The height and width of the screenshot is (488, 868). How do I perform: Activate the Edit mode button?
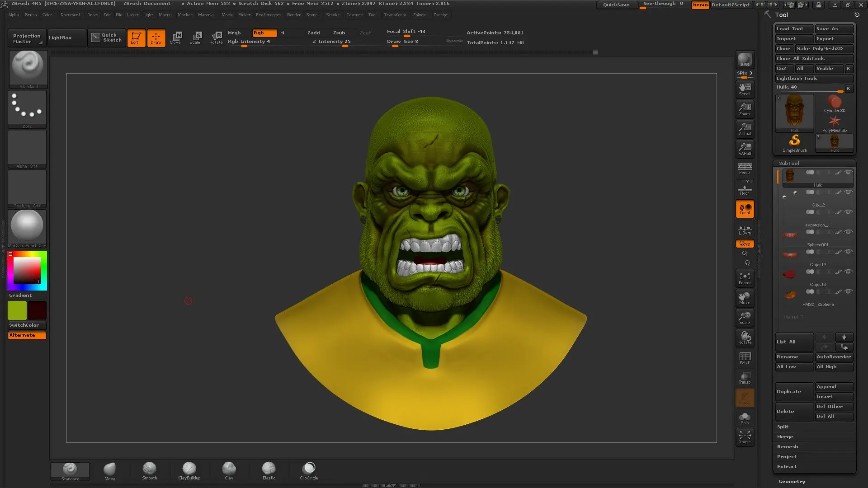(136, 38)
